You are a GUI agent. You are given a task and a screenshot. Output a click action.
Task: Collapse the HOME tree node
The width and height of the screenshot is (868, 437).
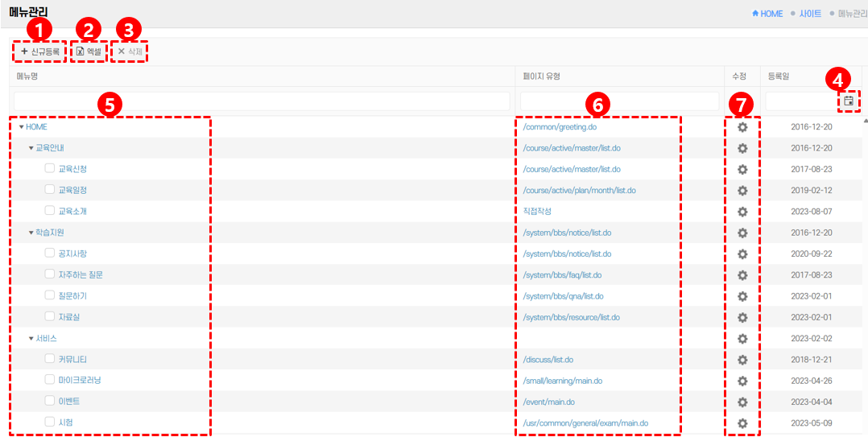(x=22, y=127)
